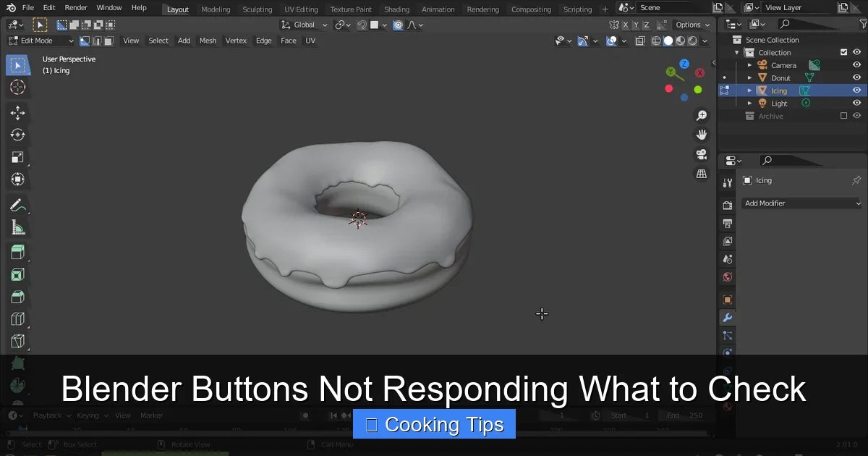Screen dimensions: 868x456
Task: Toggle X-ray mode in the viewport header
Action: (640, 41)
